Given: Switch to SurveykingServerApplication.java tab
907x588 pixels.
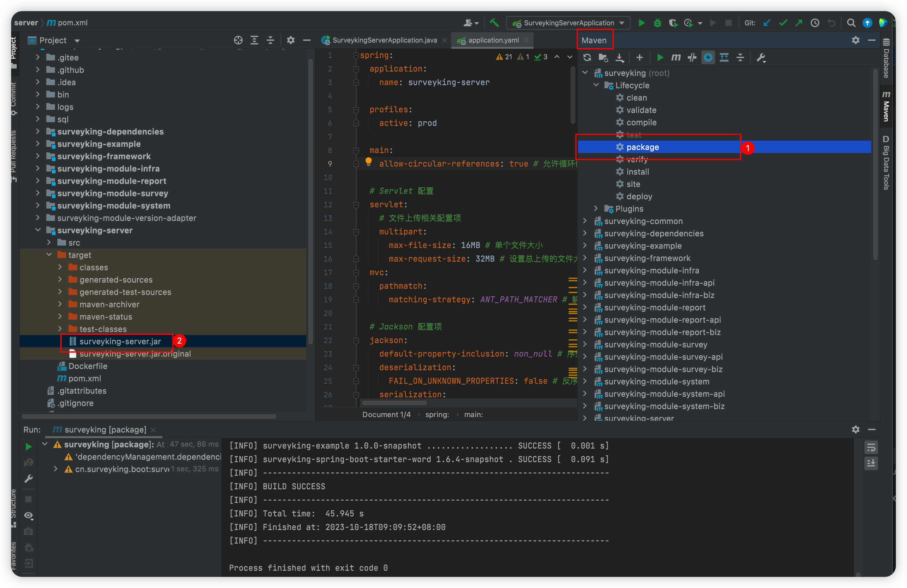Looking at the screenshot, I should (385, 40).
